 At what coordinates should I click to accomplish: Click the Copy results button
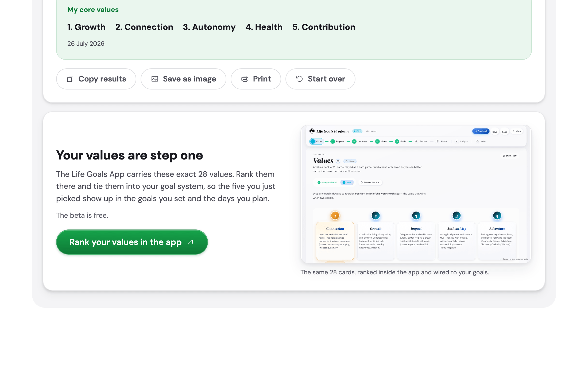coord(96,79)
